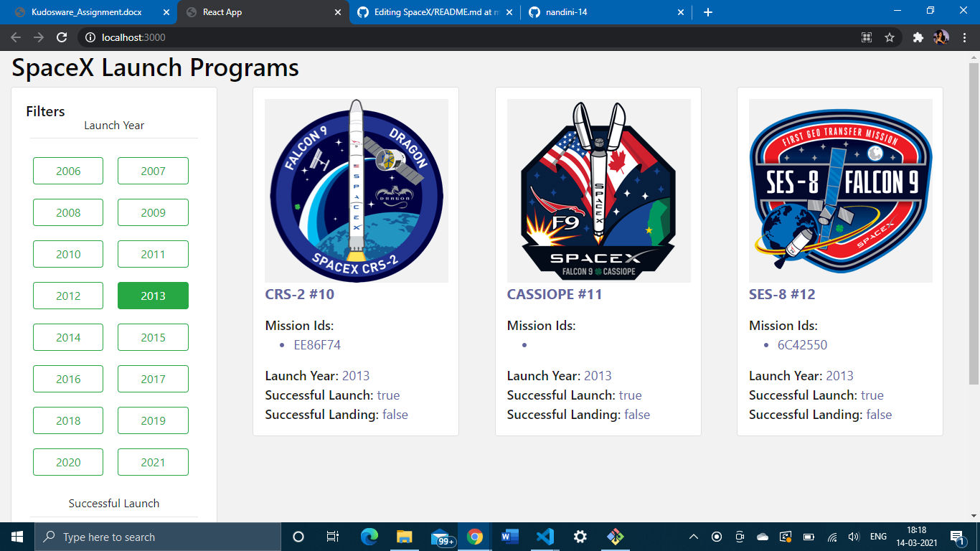980x551 pixels.
Task: Click the CRS-2 mission patch image
Action: point(357,191)
